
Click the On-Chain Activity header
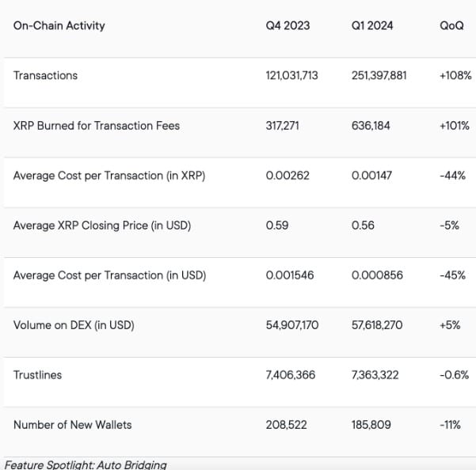click(x=59, y=25)
